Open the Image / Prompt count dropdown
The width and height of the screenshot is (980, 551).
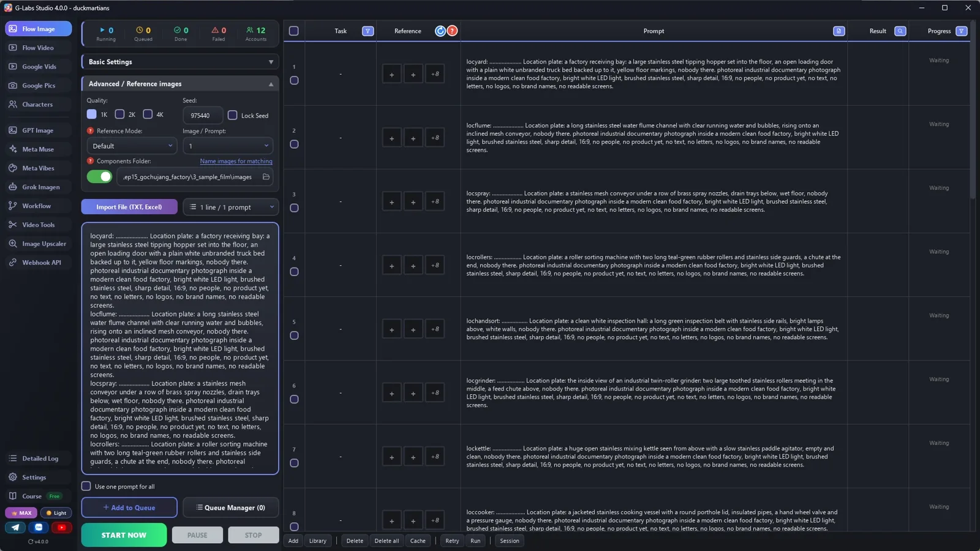tap(228, 146)
